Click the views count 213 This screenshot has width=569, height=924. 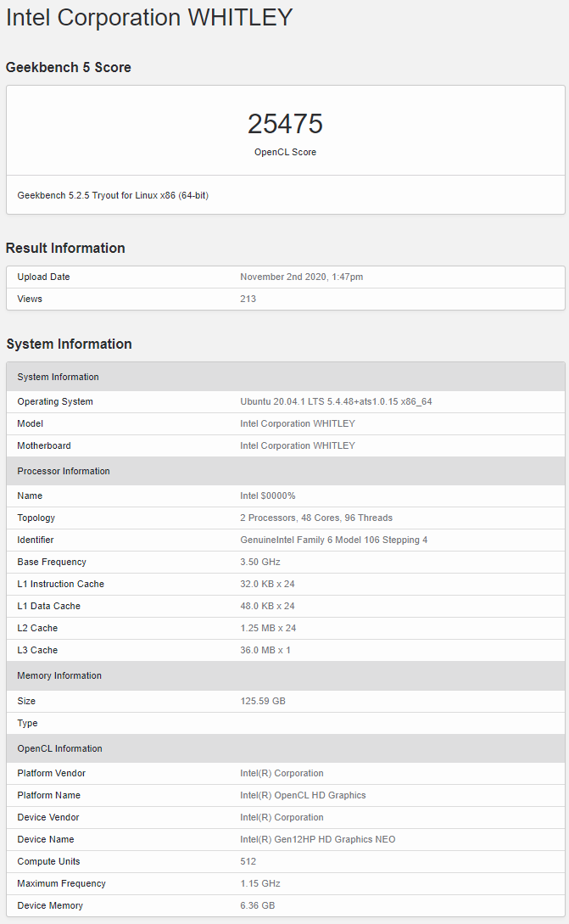tap(248, 299)
